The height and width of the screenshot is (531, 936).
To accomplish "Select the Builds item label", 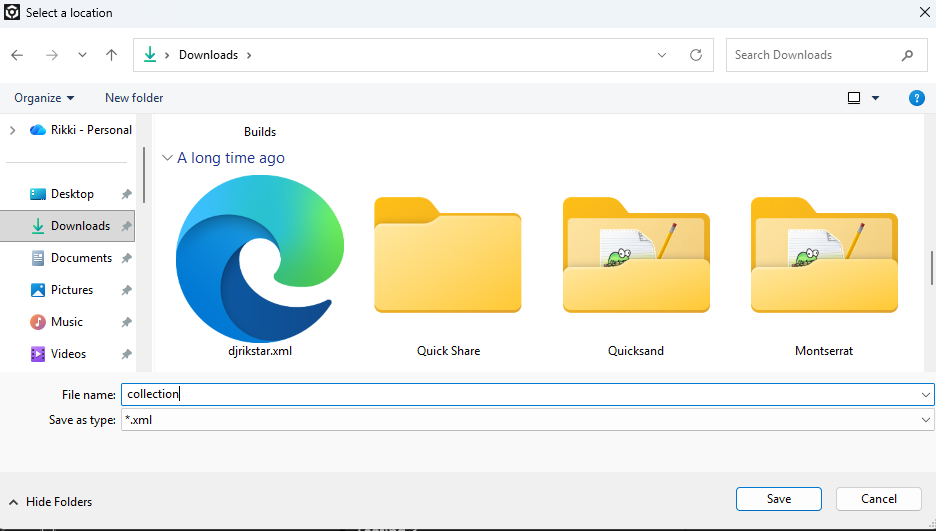I will [x=260, y=132].
